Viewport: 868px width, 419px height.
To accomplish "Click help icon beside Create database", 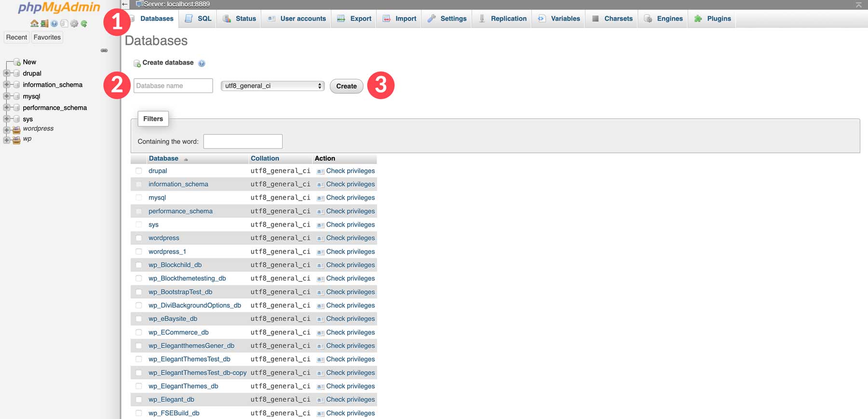I will pyautogui.click(x=202, y=63).
